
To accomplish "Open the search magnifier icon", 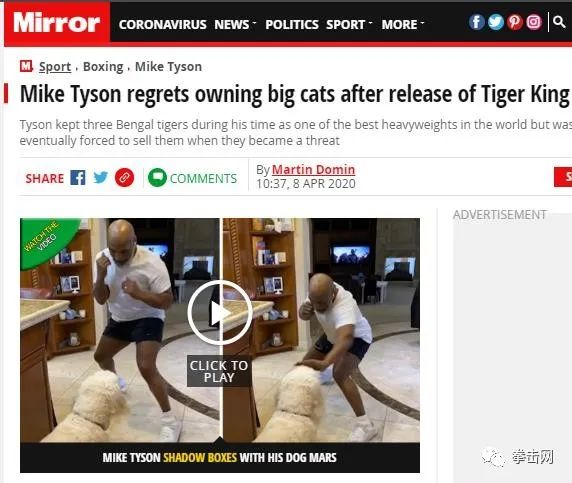I will pyautogui.click(x=559, y=22).
